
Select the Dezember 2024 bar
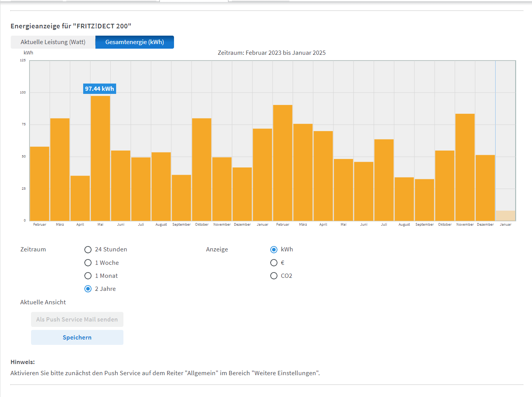click(x=485, y=188)
